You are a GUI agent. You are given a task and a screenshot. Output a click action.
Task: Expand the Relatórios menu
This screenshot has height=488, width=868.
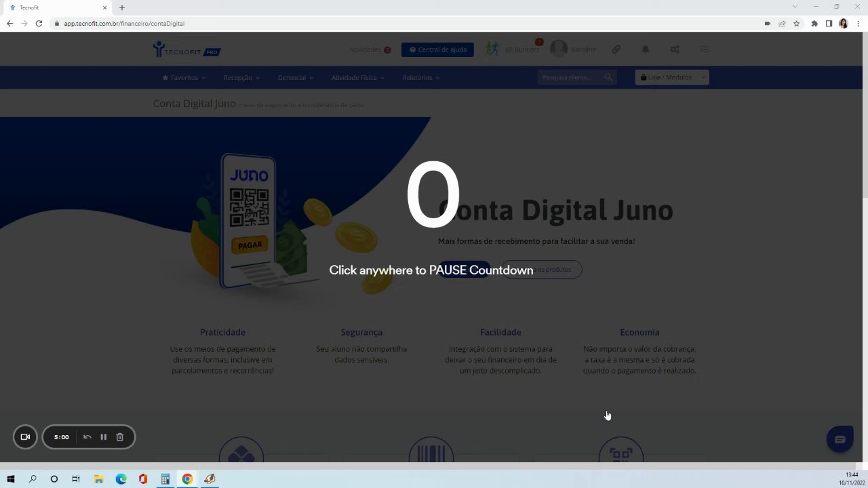(421, 78)
